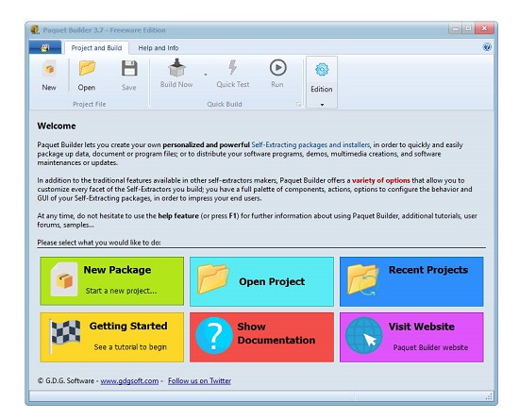Click the New Package tile title
Viewport: 519px width, 420px height.
click(117, 270)
